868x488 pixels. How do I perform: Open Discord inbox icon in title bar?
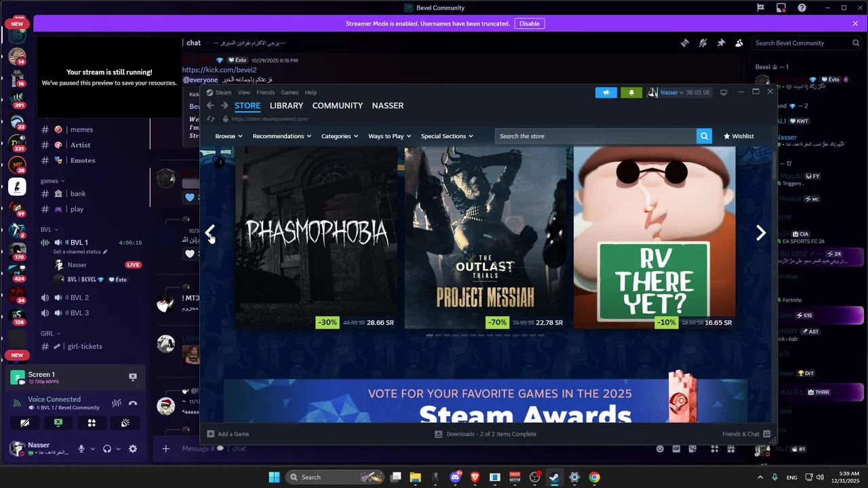(781, 7)
